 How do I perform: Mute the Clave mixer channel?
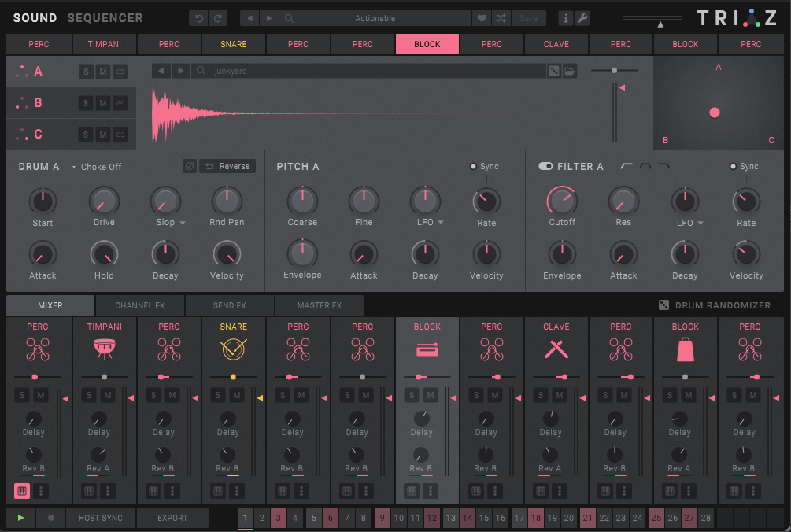tap(560, 395)
